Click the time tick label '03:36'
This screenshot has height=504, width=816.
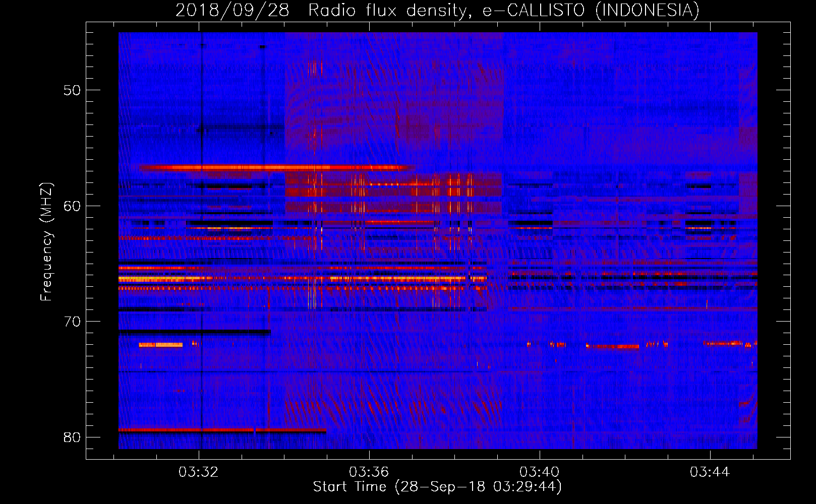click(369, 472)
